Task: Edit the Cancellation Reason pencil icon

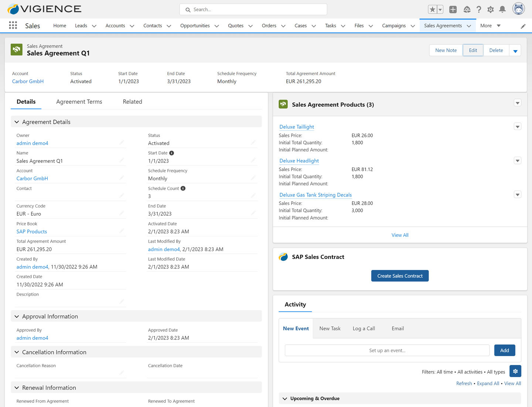Action: (122, 373)
